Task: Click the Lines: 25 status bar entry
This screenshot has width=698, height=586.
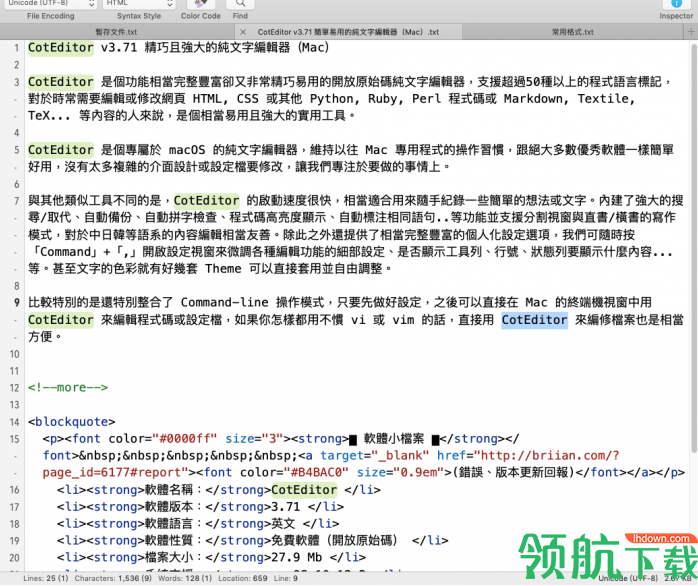Action: tap(45, 578)
